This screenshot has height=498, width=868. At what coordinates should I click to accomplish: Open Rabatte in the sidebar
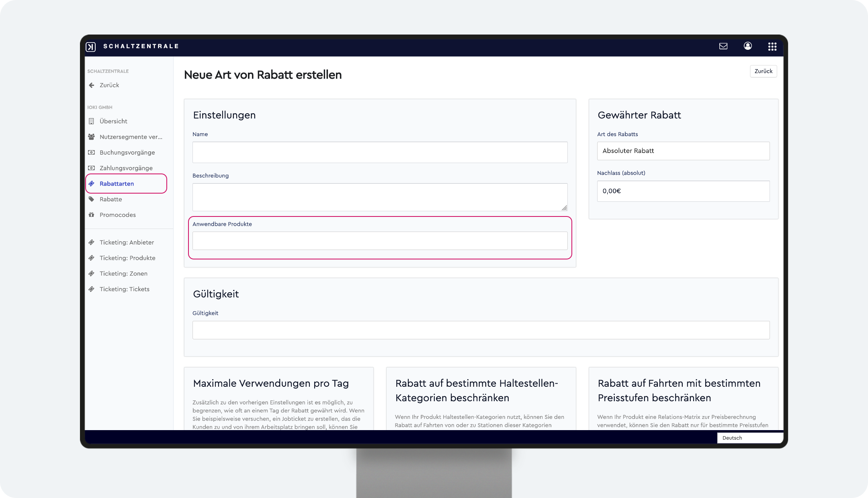tap(111, 199)
